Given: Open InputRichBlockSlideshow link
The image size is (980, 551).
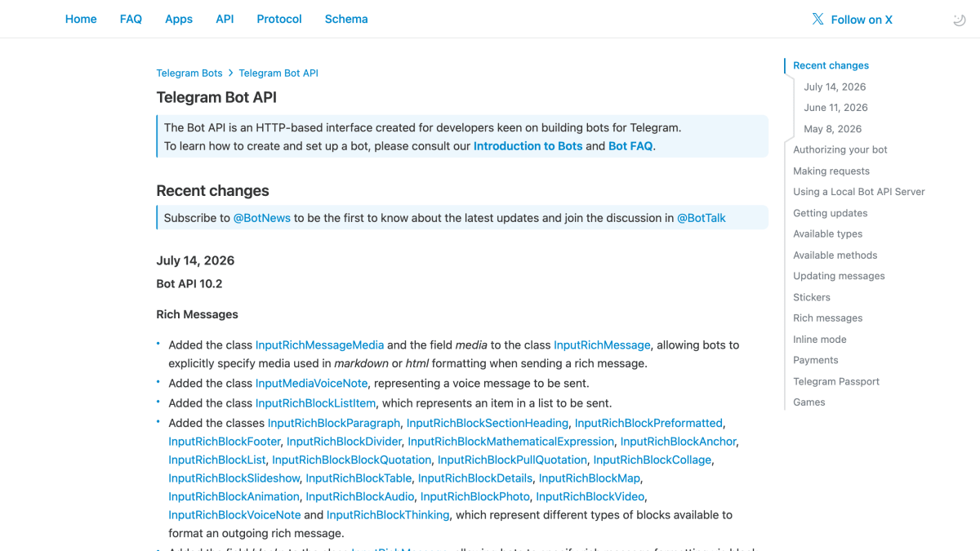Looking at the screenshot, I should click(x=234, y=478).
